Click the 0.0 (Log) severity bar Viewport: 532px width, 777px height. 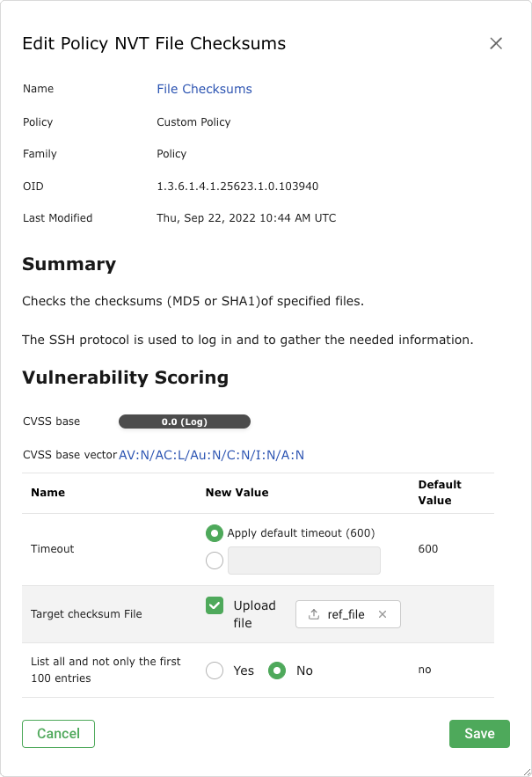point(185,421)
